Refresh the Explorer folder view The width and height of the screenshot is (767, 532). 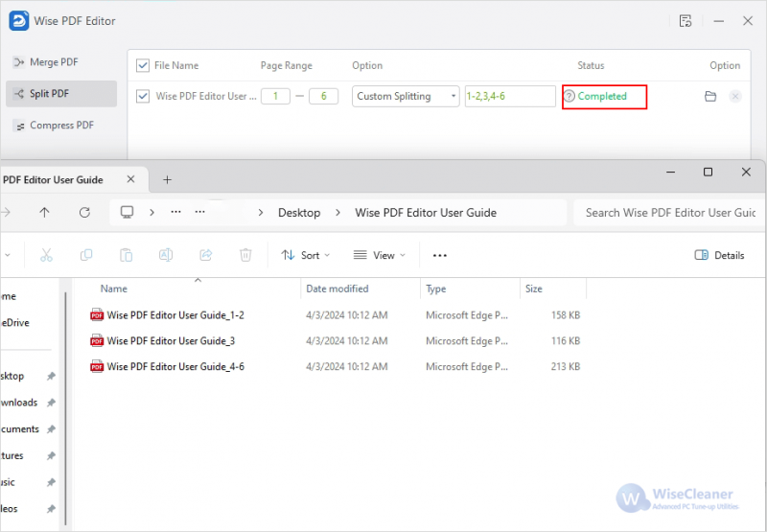coord(84,212)
